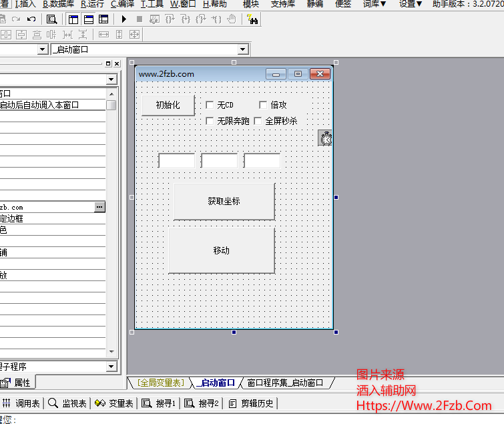Viewport: 504px width, 424px height.
Task: Click the third window layout toolbar icon
Action: pyautogui.click(x=103, y=19)
